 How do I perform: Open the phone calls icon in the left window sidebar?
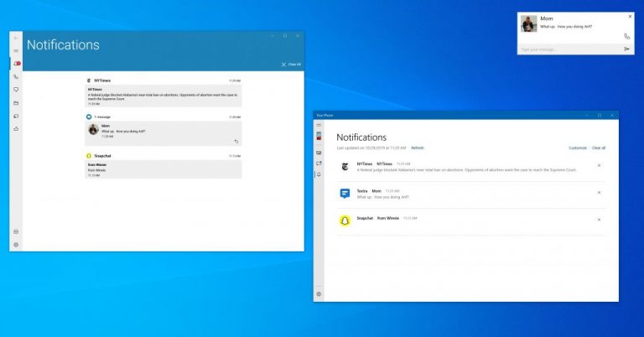pos(16,76)
